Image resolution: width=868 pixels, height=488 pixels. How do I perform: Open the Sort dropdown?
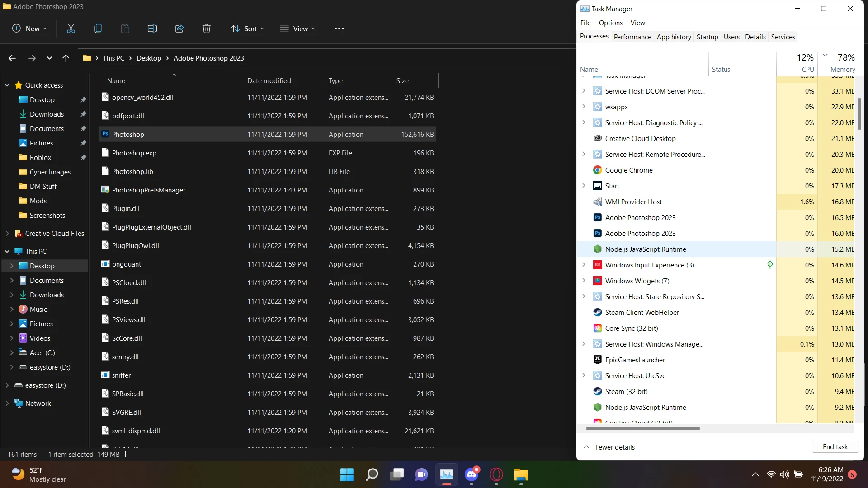248,28
